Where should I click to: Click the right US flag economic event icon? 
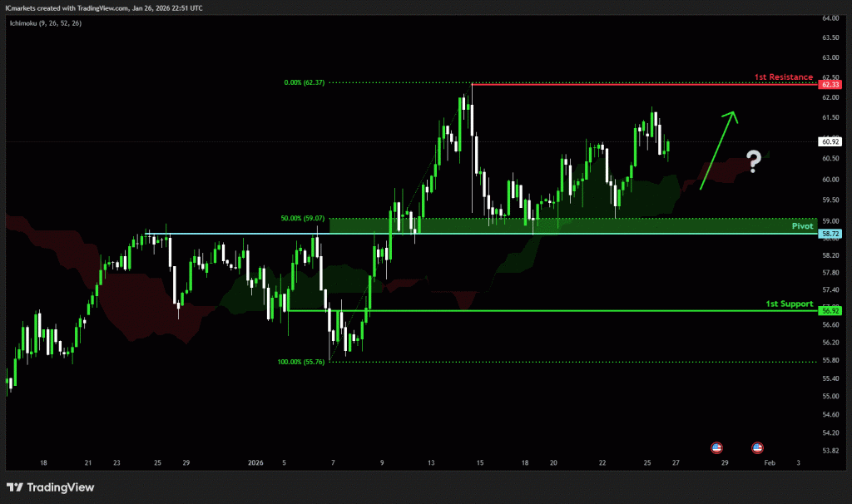[x=758, y=447]
